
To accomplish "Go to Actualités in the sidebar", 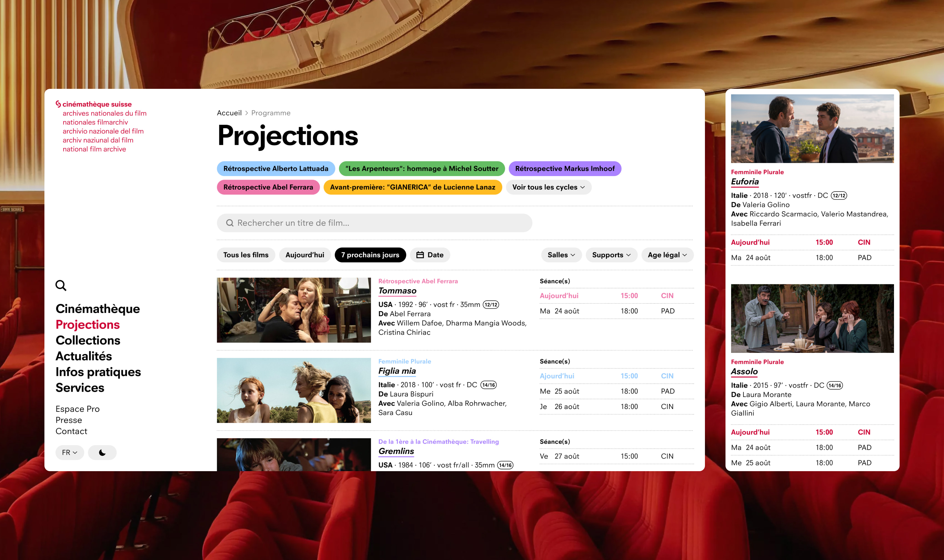I will 84,356.
